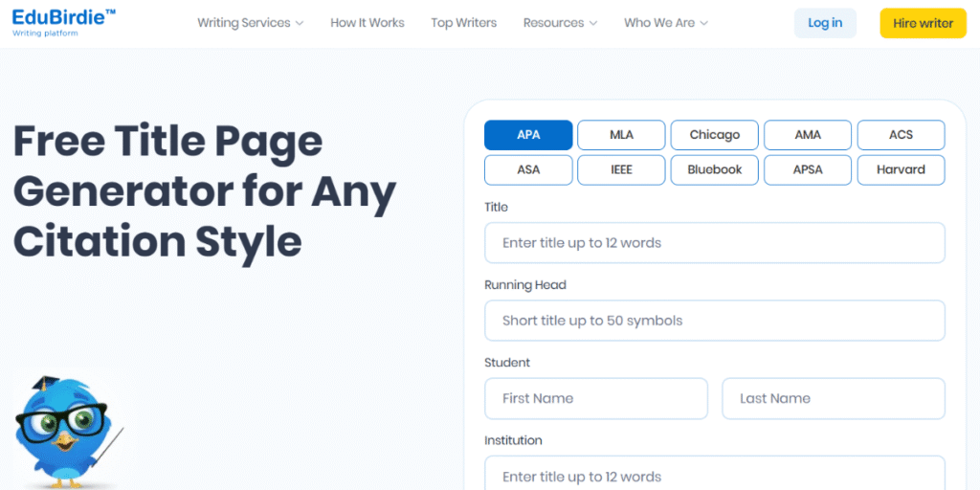Select the APSA style tab
This screenshot has height=490, width=980.
808,170
